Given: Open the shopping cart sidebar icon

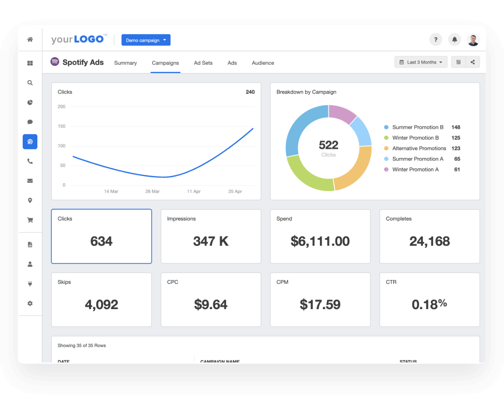Looking at the screenshot, I should (x=30, y=220).
